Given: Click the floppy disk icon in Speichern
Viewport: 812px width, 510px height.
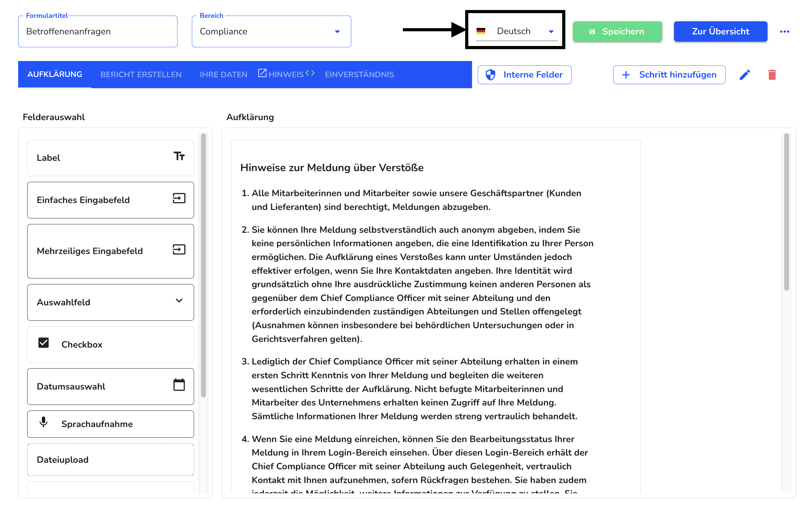Looking at the screenshot, I should click(x=592, y=32).
